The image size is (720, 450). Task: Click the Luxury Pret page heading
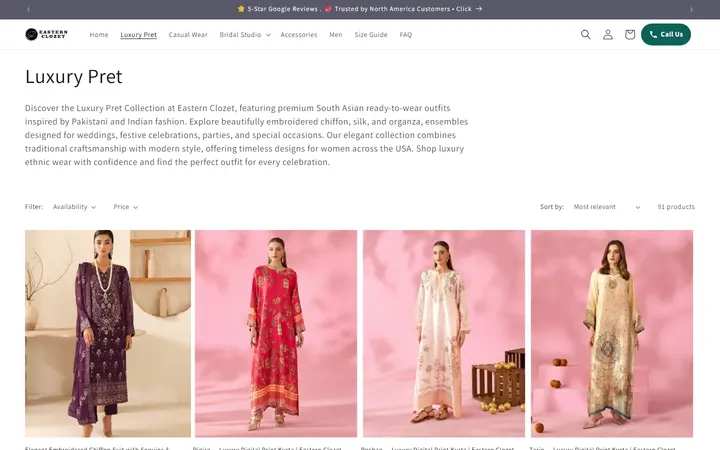[74, 77]
